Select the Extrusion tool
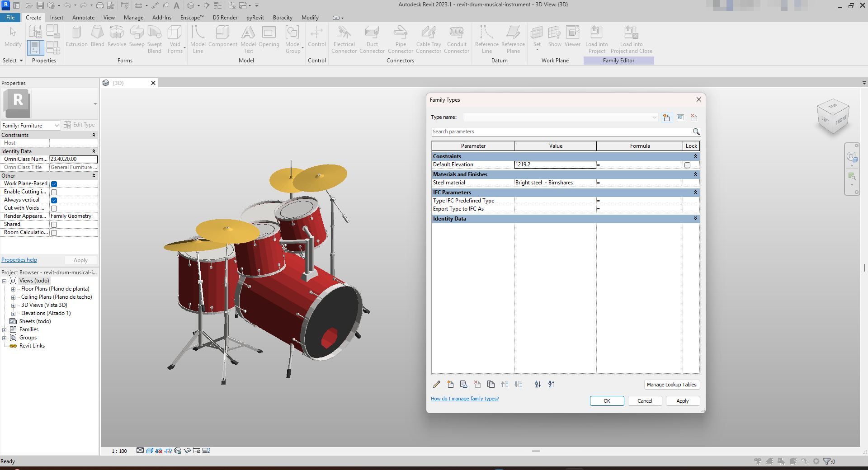This screenshot has width=868, height=470. (77, 36)
